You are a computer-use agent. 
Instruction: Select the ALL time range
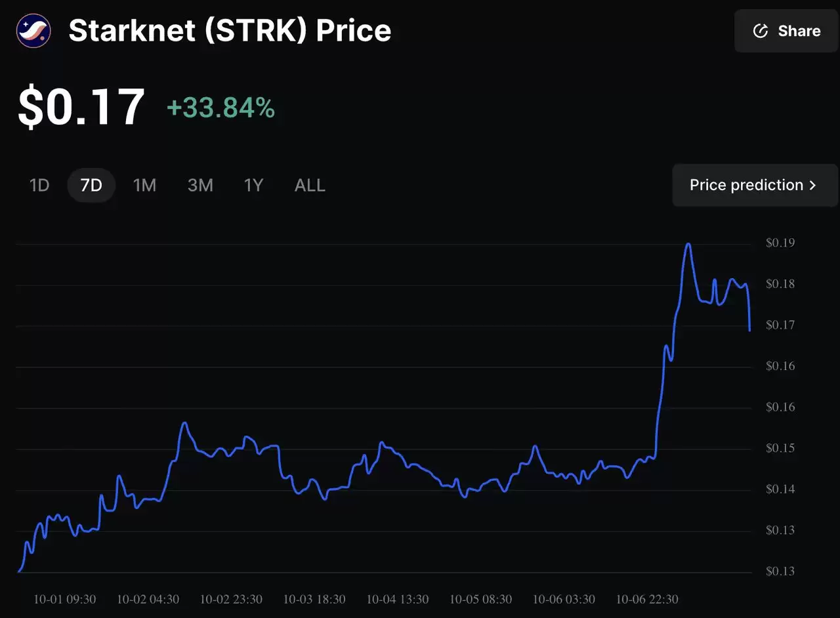(x=309, y=185)
